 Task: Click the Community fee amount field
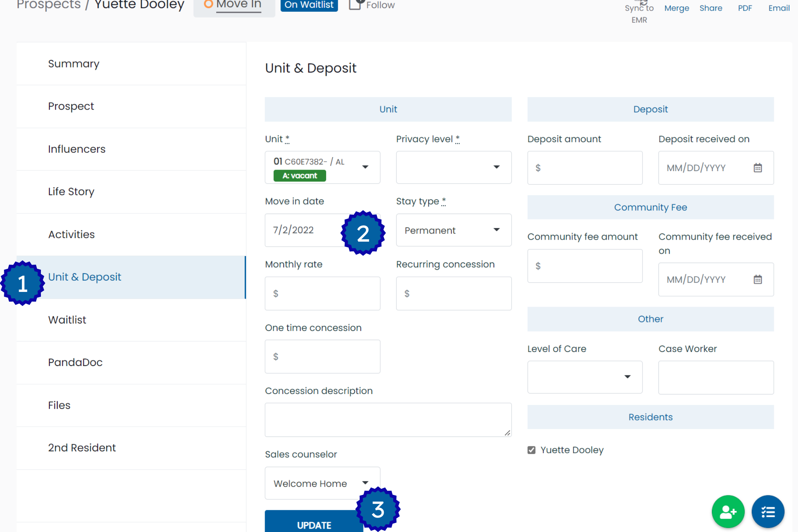(584, 266)
